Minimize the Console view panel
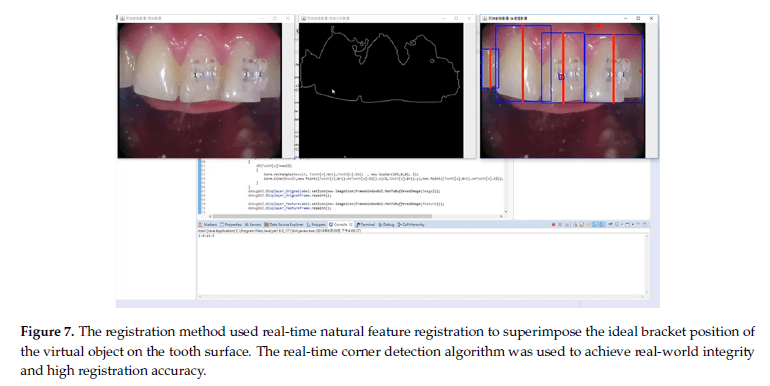 click(x=638, y=224)
